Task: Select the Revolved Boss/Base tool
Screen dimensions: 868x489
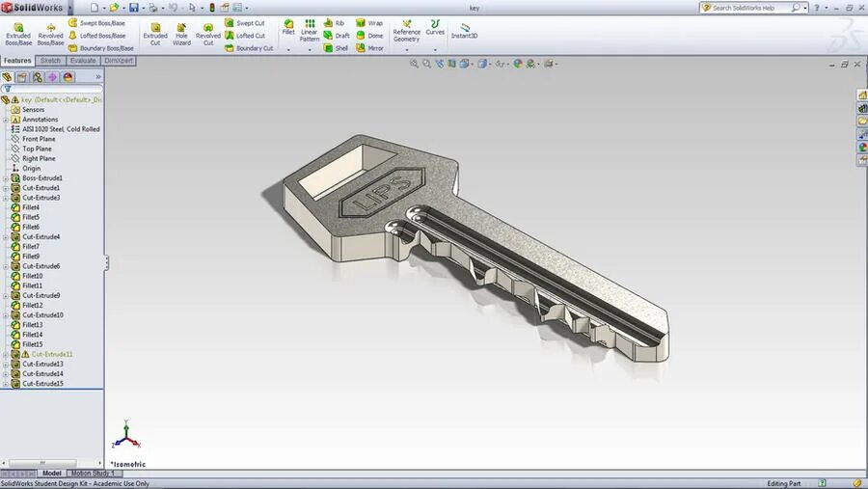Action: (50, 35)
